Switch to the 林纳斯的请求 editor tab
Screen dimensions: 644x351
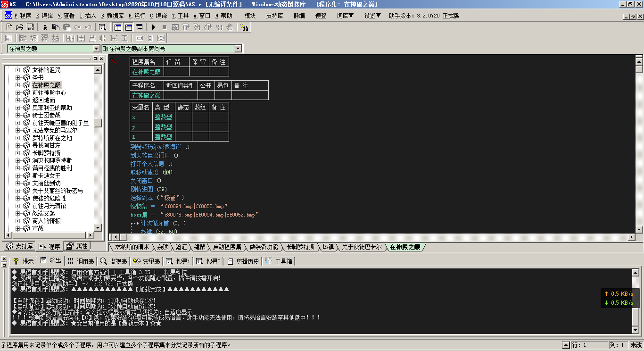pos(132,247)
